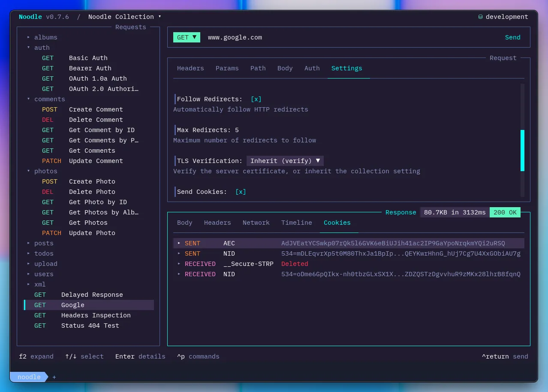The width and height of the screenshot is (548, 392).
Task: Select the Update Comment request
Action: tap(88, 161)
